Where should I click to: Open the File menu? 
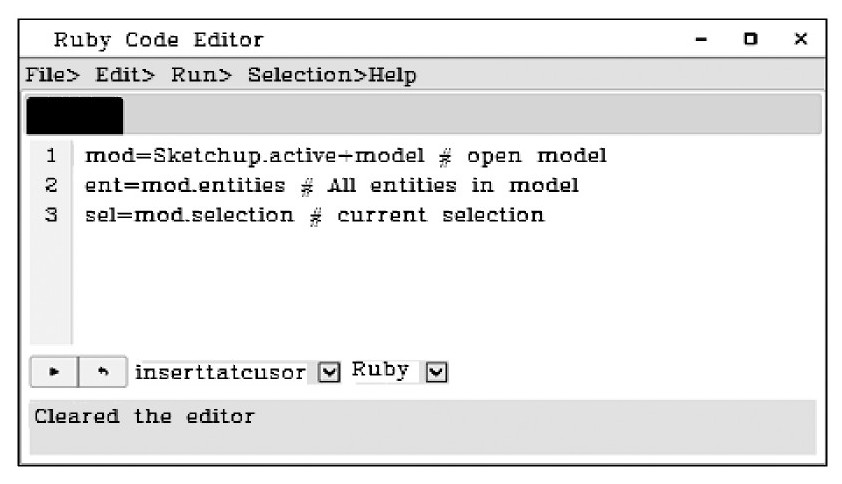pyautogui.click(x=52, y=75)
